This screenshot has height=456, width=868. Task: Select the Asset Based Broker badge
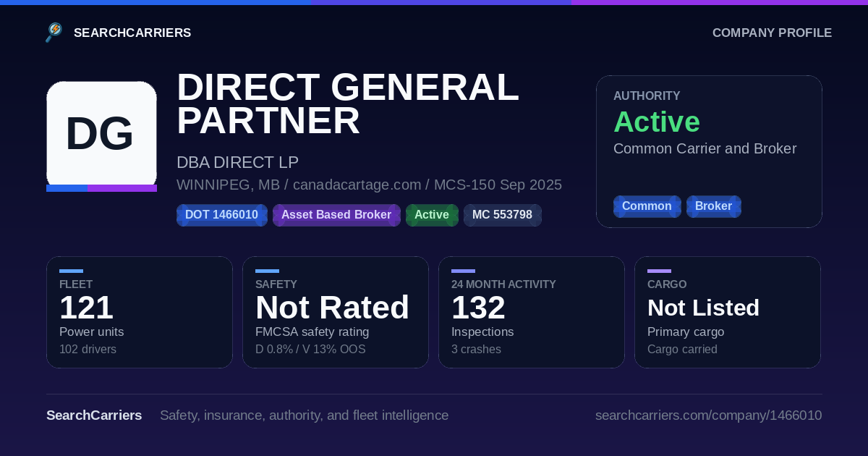tap(336, 215)
